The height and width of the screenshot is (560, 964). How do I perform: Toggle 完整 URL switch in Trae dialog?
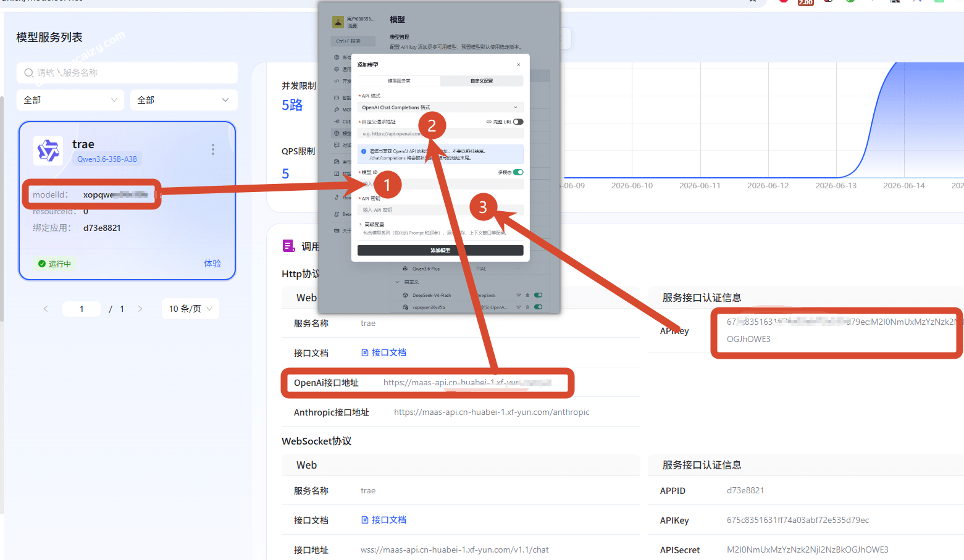click(x=518, y=122)
